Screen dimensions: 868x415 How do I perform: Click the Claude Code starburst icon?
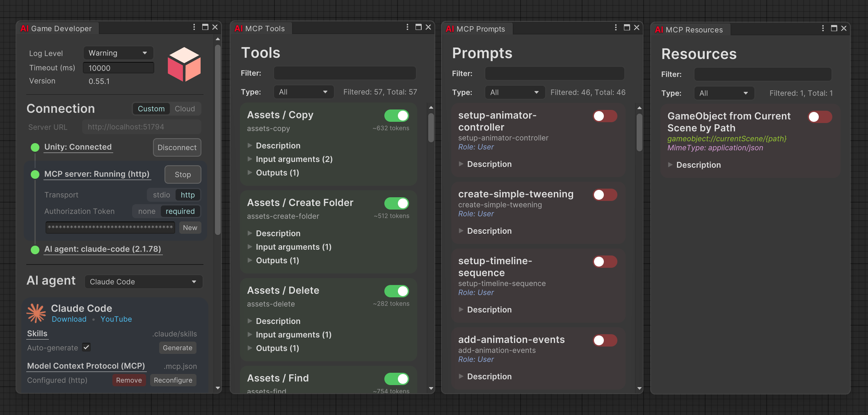tap(36, 313)
